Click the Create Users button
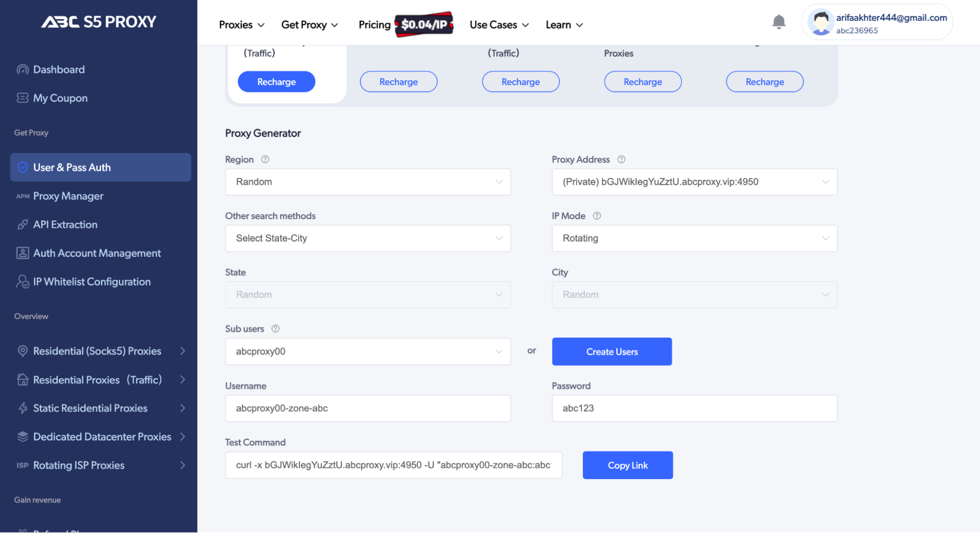 click(612, 352)
